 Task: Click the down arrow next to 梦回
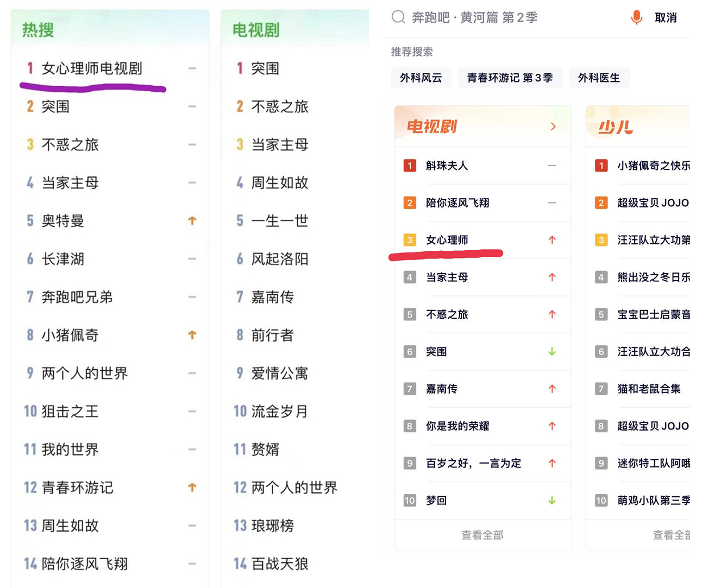(x=552, y=501)
